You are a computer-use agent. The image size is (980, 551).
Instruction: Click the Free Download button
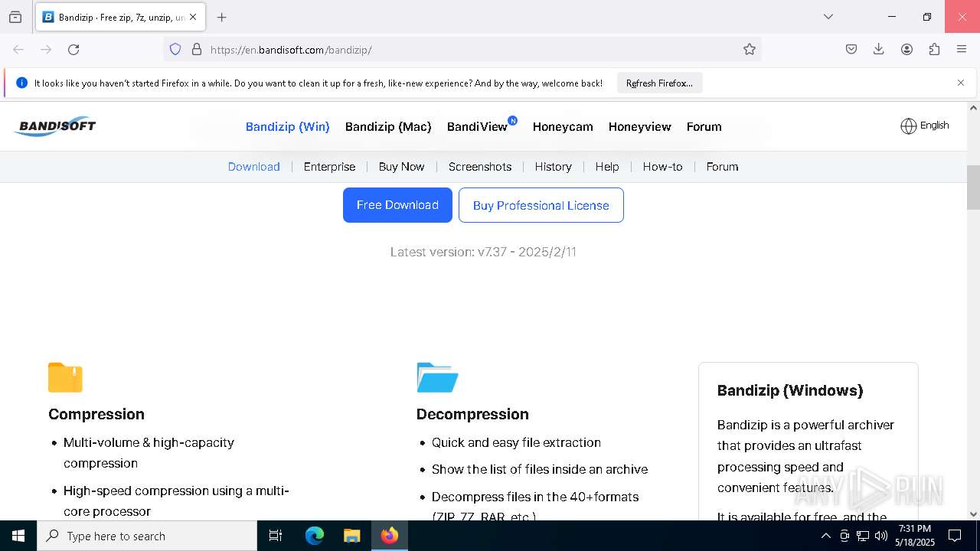pyautogui.click(x=397, y=205)
